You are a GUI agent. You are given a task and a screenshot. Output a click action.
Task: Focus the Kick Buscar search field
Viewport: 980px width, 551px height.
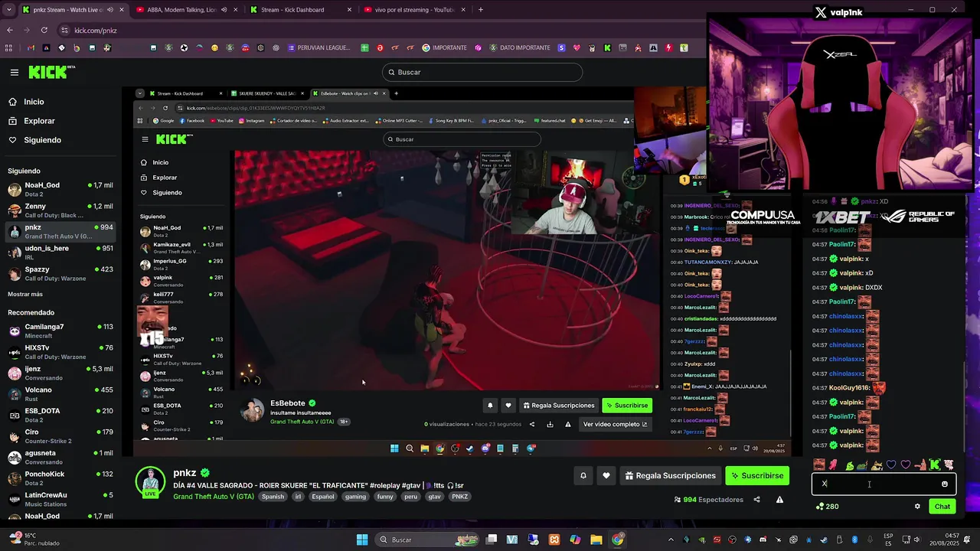pyautogui.click(x=482, y=72)
